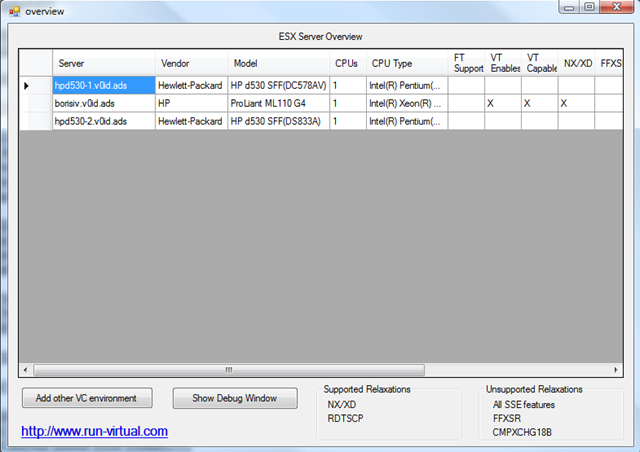Sort by the Server column header
Viewport: 640px width, 452px height.
pos(103,63)
